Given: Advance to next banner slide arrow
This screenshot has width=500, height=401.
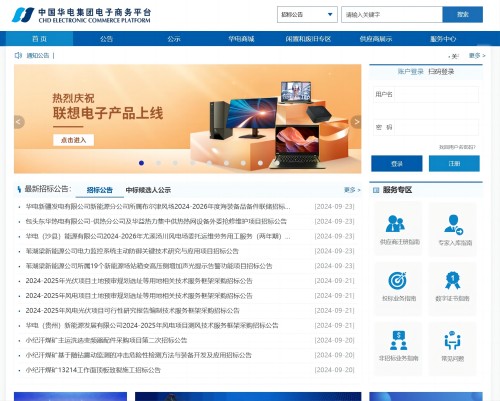Looking at the screenshot, I should [356, 122].
